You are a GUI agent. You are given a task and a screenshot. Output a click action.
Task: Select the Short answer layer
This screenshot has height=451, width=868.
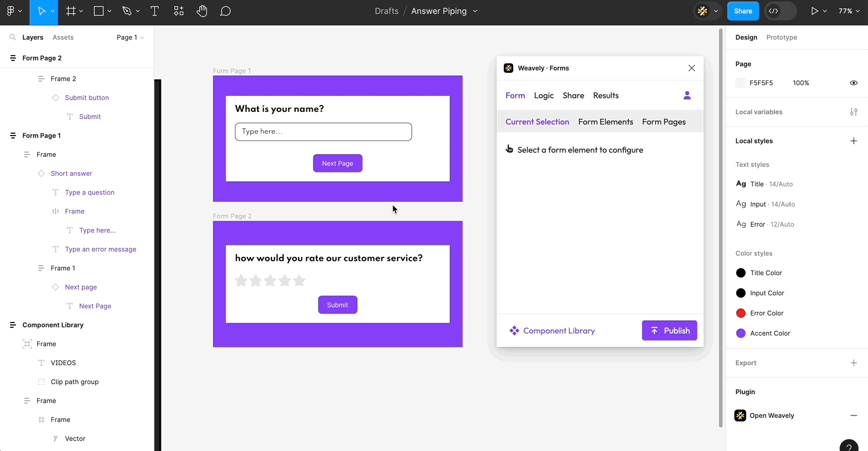(71, 173)
